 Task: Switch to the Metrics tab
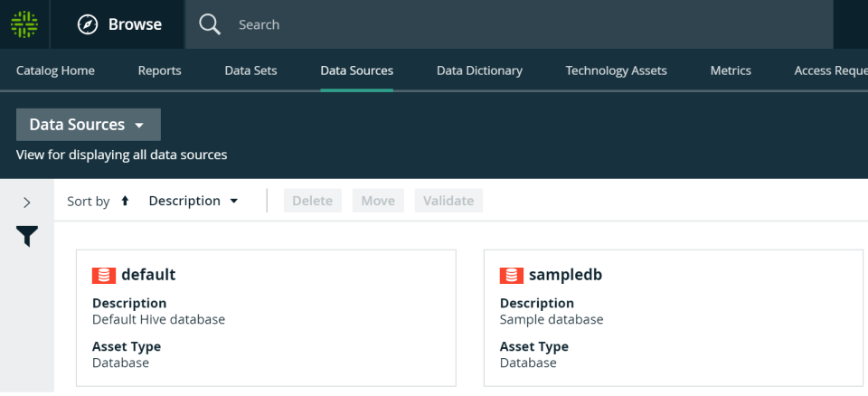pos(731,71)
